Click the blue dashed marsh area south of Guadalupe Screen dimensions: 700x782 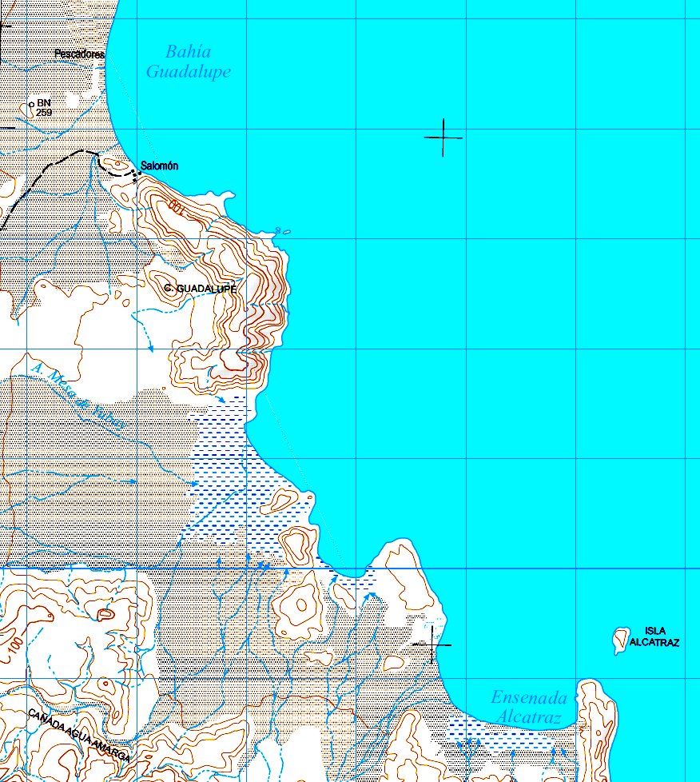coord(239,479)
